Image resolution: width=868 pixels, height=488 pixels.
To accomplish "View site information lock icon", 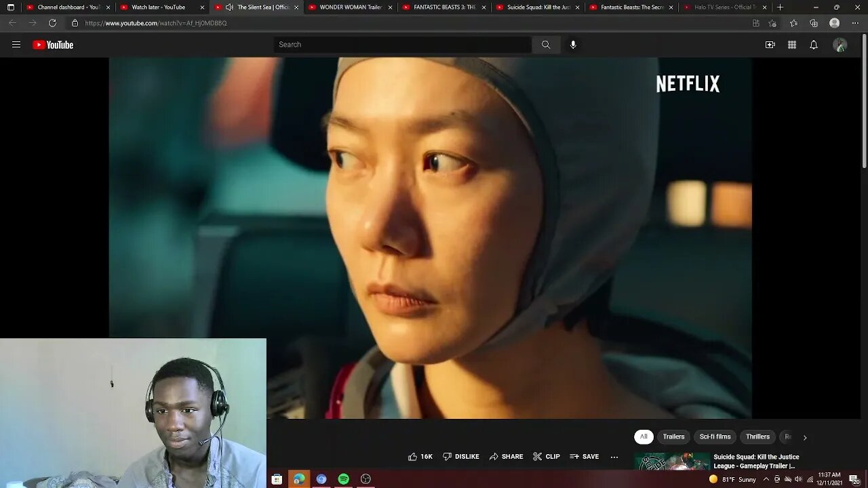I will coord(75,23).
